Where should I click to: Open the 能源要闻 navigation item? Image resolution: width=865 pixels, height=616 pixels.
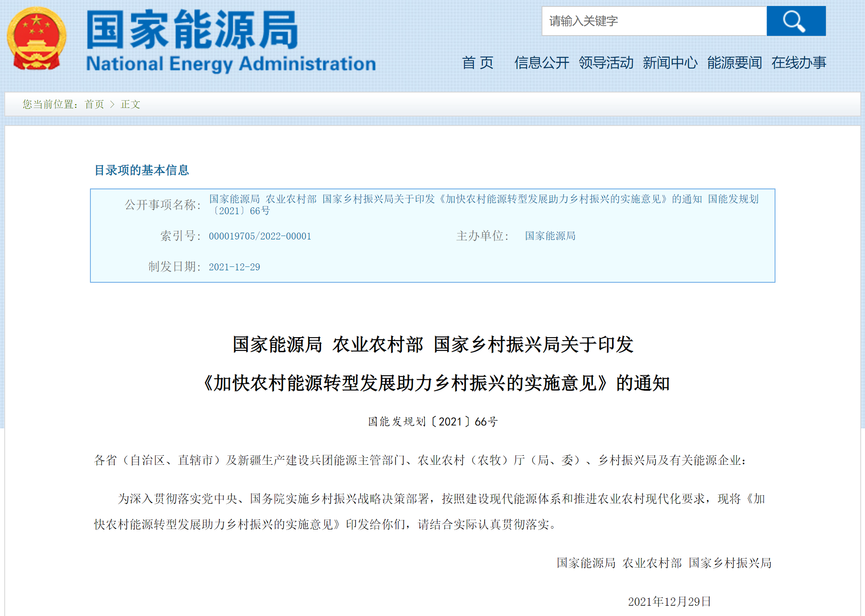click(x=734, y=63)
